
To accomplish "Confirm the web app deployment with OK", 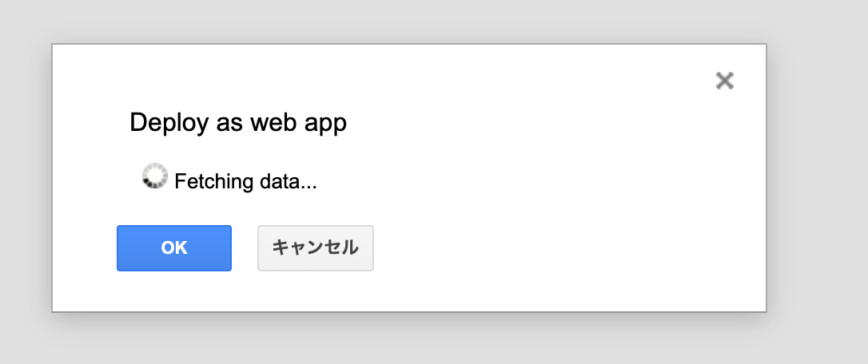I will tap(174, 248).
